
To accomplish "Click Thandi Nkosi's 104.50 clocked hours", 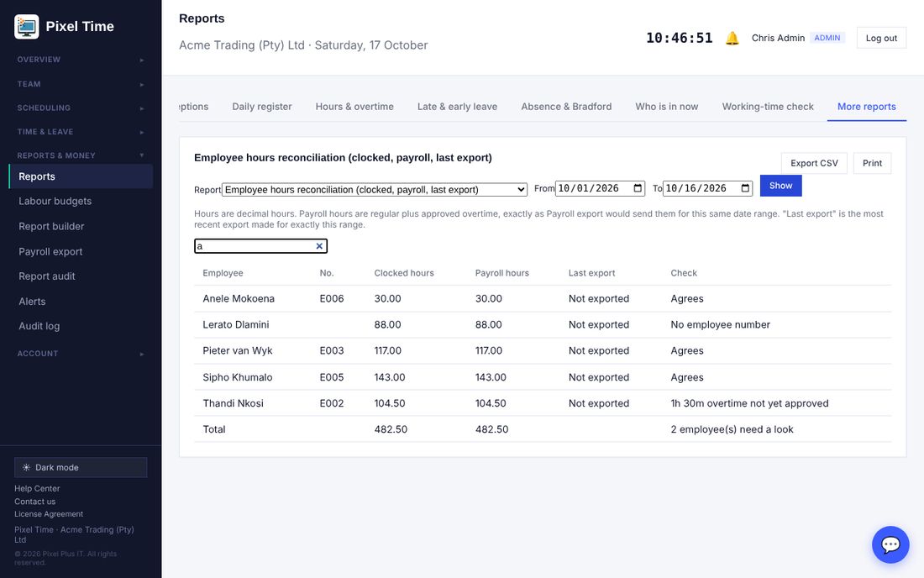I will (390, 403).
